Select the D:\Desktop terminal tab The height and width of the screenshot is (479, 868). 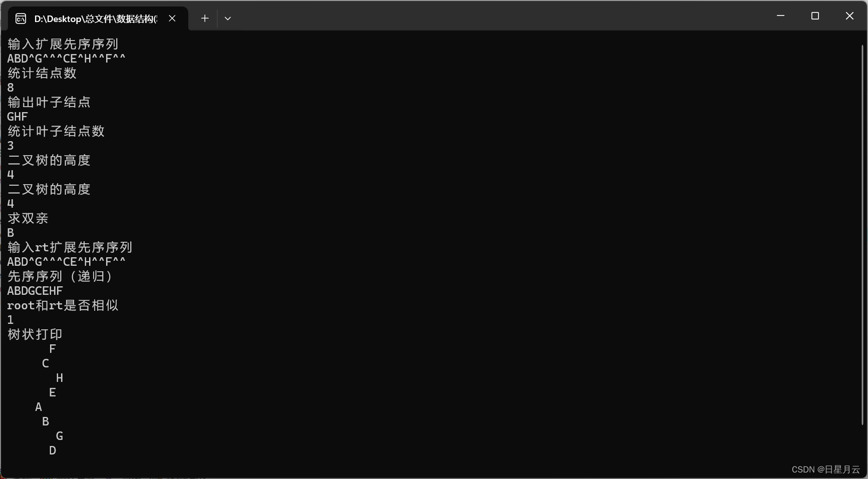point(98,19)
